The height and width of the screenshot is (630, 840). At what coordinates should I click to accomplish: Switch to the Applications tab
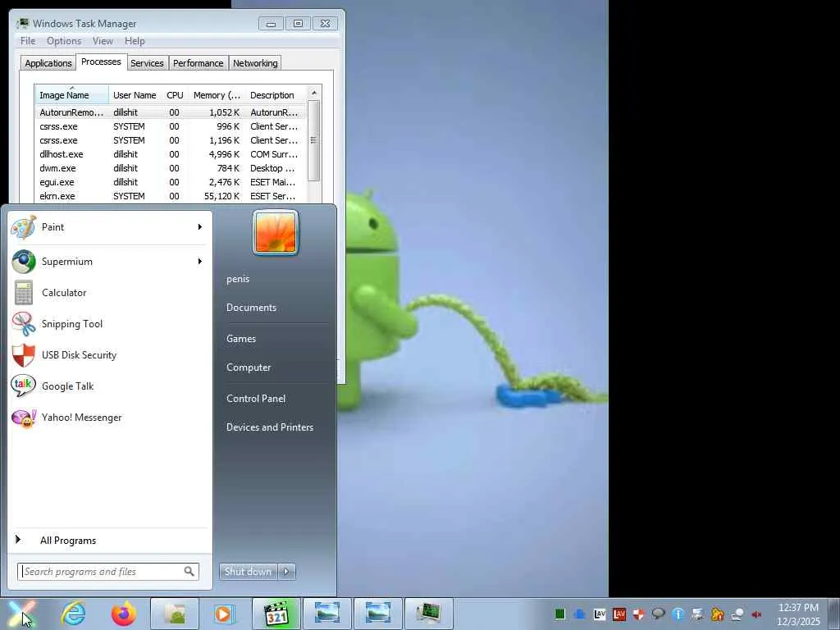point(48,63)
